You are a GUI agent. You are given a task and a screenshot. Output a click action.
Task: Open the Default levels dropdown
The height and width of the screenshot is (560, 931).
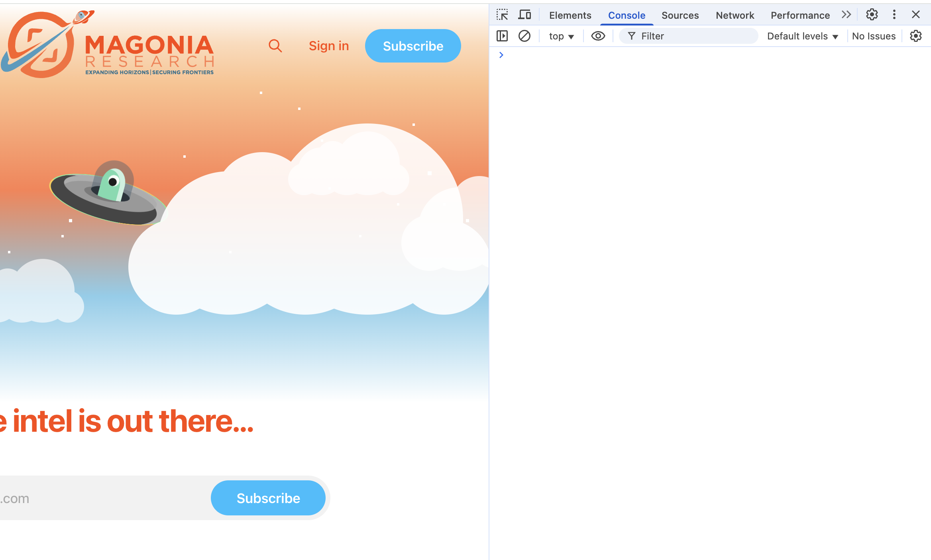pos(802,36)
